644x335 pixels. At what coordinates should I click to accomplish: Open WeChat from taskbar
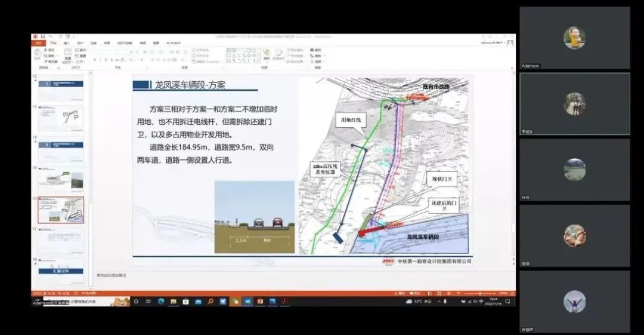point(236,302)
